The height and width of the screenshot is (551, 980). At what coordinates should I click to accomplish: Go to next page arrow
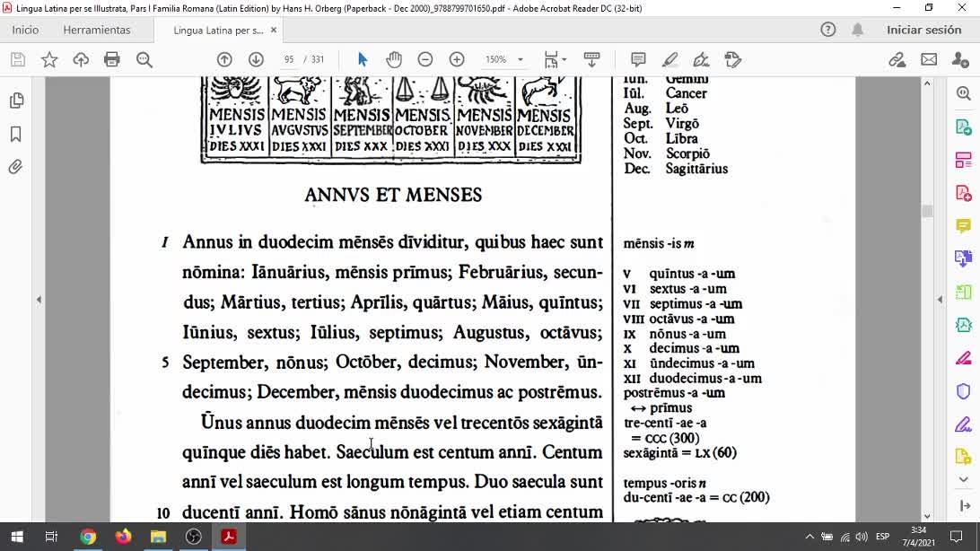(x=257, y=59)
